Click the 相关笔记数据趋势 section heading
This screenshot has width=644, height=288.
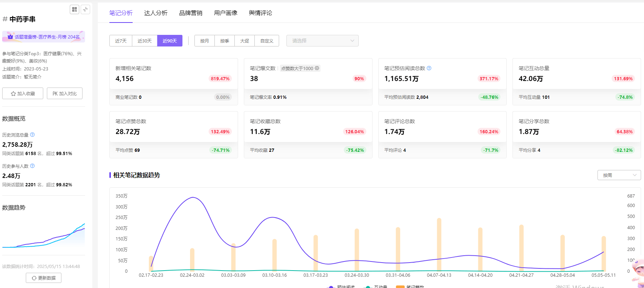click(137, 175)
